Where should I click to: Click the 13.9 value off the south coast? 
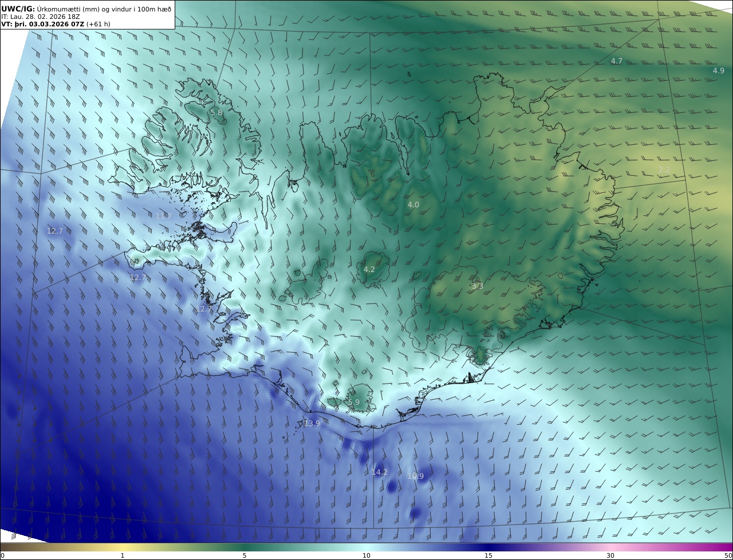312,423
